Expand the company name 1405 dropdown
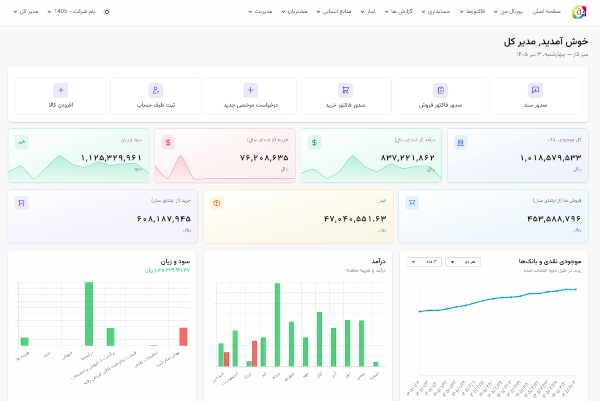Viewport: 600px width, 401px height. tap(71, 11)
